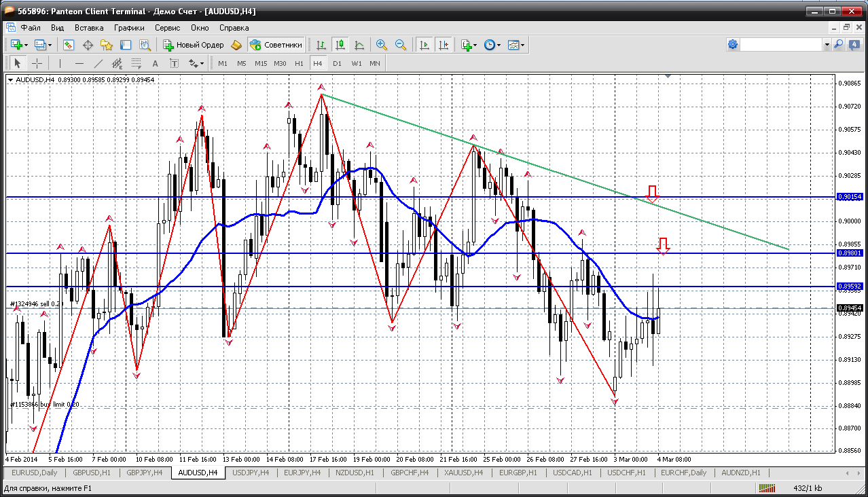
Task: Select the crosshair tool
Action: point(37,63)
